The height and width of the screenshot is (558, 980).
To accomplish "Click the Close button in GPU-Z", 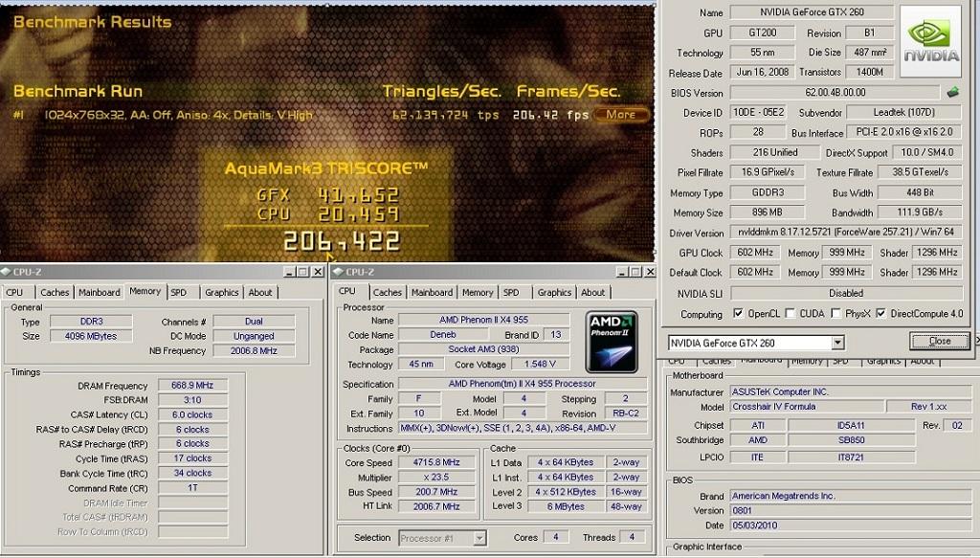I will pos(939,341).
